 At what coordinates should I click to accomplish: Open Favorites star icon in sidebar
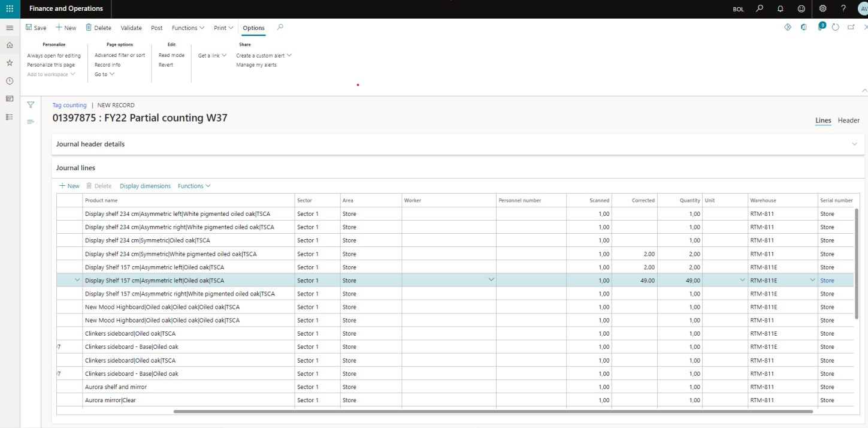(x=10, y=63)
